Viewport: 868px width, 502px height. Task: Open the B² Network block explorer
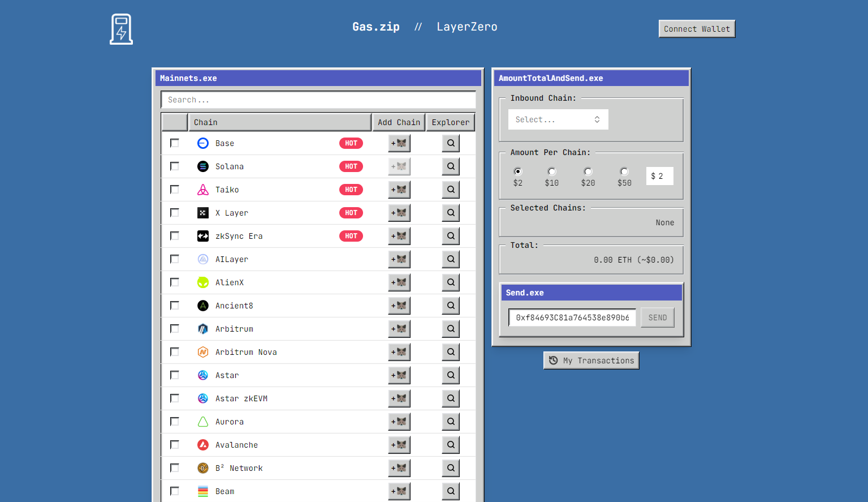[x=451, y=468]
